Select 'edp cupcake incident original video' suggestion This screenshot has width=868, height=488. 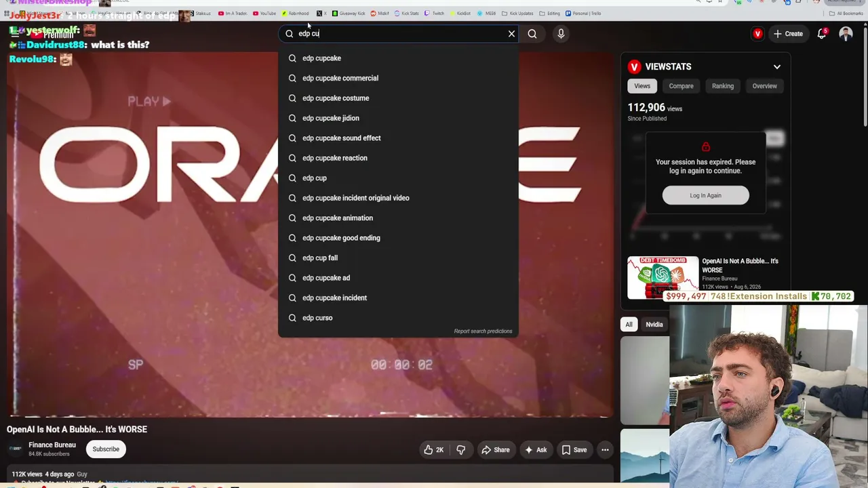coord(398,198)
